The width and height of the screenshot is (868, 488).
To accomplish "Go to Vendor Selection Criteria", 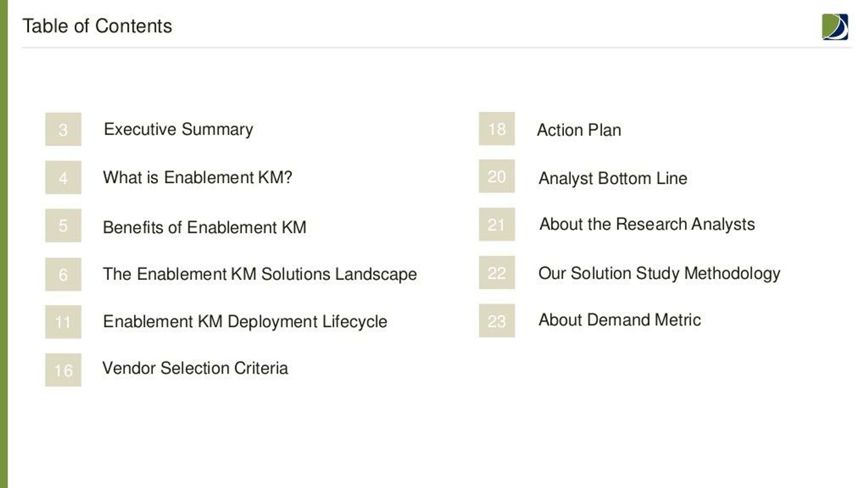I will point(195,368).
